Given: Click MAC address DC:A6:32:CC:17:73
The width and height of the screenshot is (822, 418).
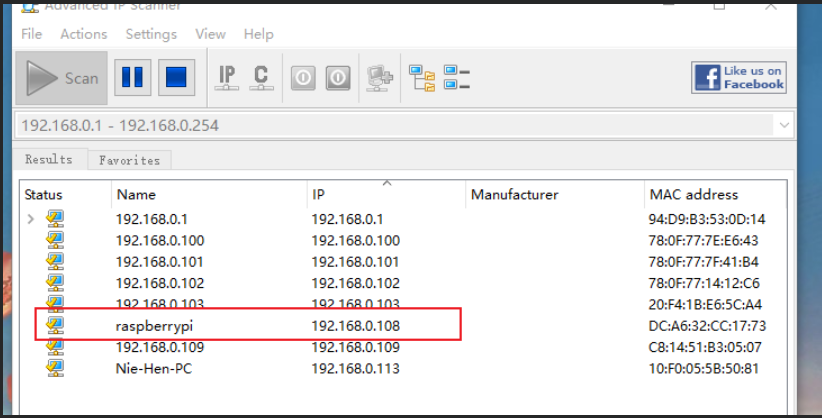Looking at the screenshot, I should point(707,326).
